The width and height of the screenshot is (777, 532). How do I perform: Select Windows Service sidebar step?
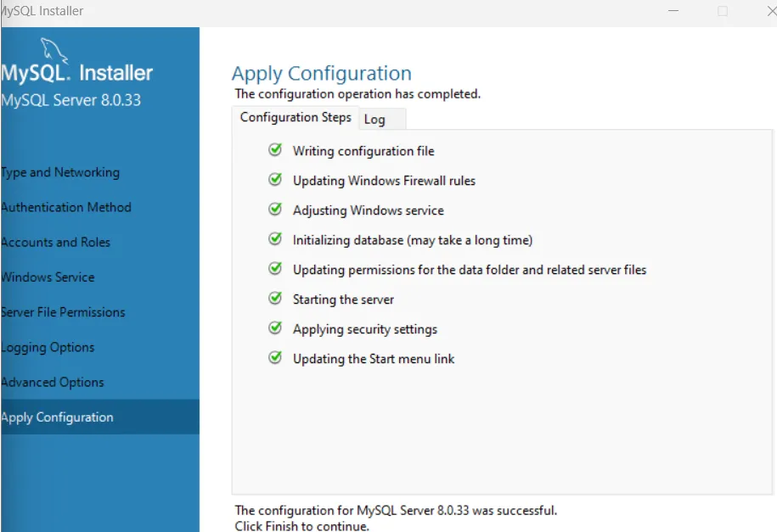click(100, 277)
